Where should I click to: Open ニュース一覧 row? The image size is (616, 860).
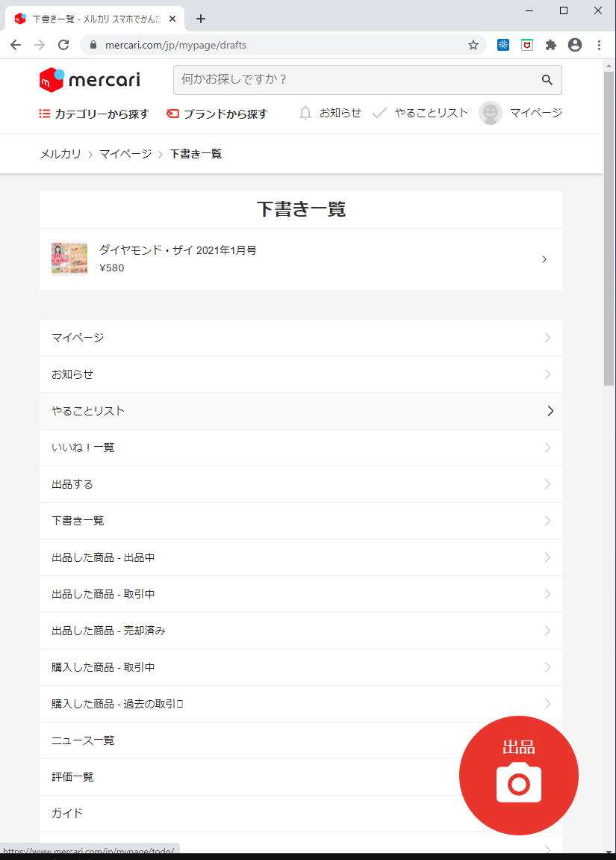(x=301, y=741)
